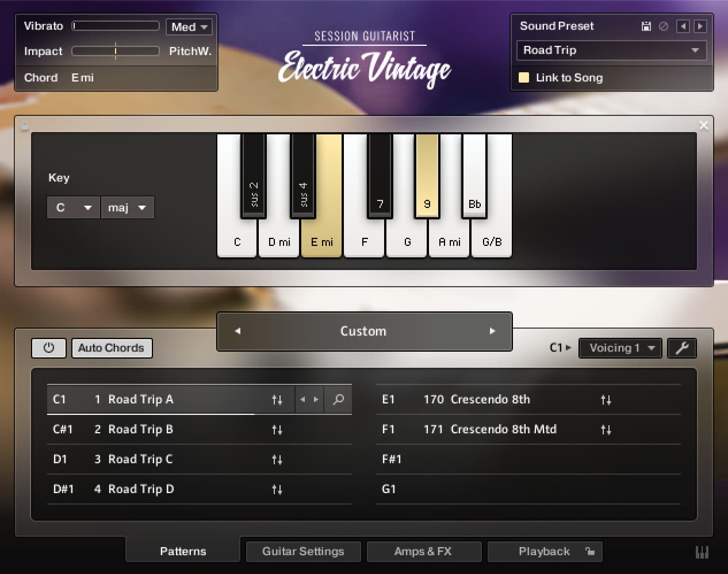Open the Vibrato Med dropdown
Viewport: 728px width, 574px height.
tap(189, 26)
